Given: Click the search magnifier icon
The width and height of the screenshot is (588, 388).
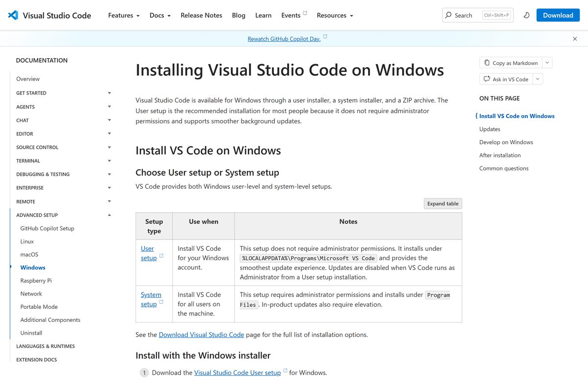Looking at the screenshot, I should (x=448, y=15).
